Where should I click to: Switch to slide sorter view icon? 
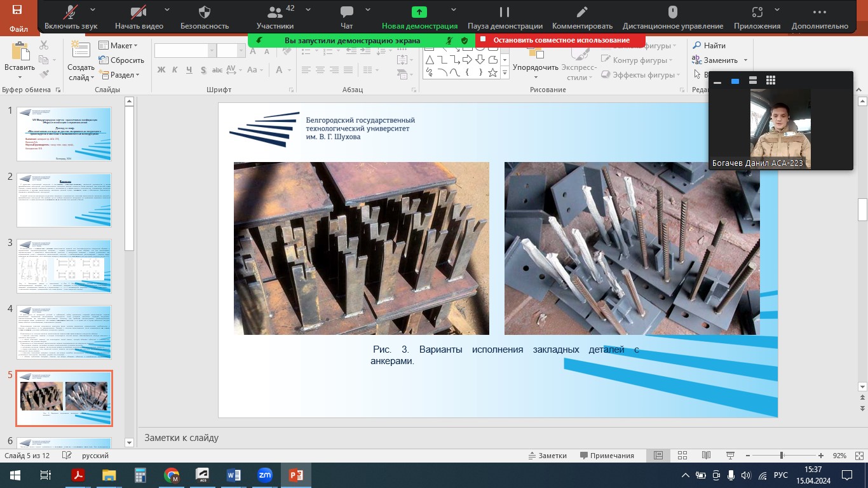pos(682,456)
